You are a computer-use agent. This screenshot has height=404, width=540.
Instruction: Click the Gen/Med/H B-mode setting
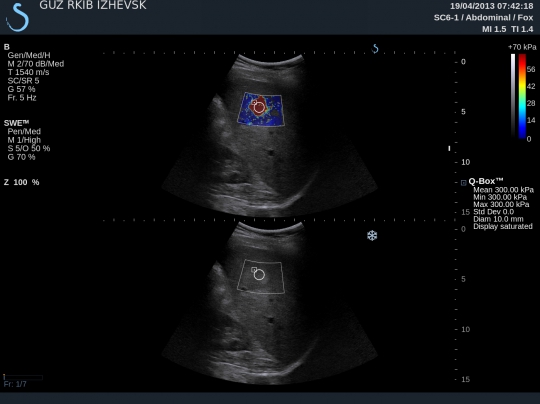[29, 55]
